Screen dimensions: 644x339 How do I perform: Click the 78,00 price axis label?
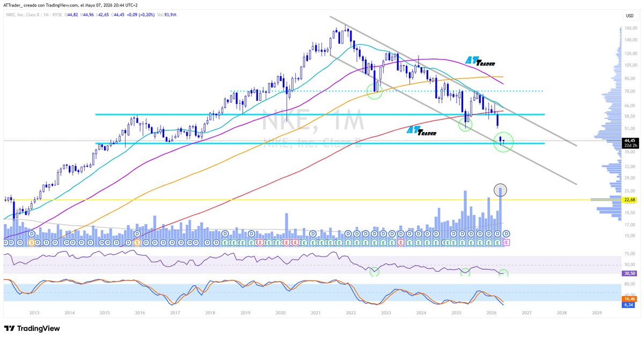[x=630, y=91]
